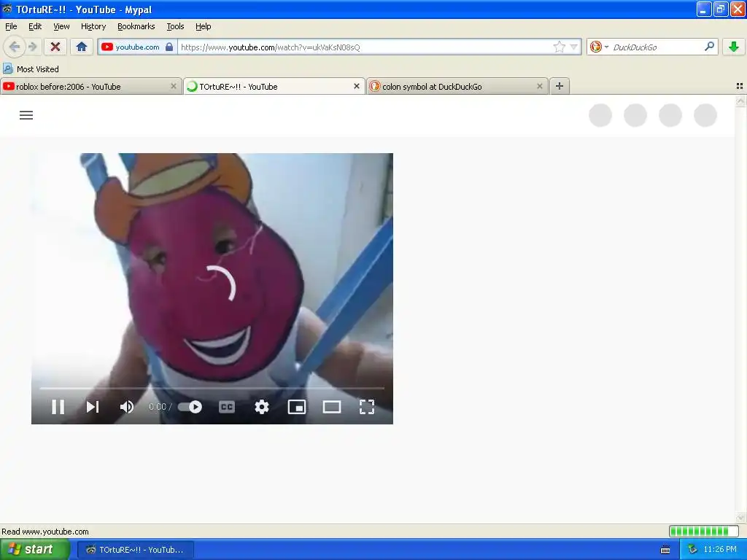Image resolution: width=747 pixels, height=560 pixels.
Task: Open URL history dropdown arrow
Action: tap(574, 47)
